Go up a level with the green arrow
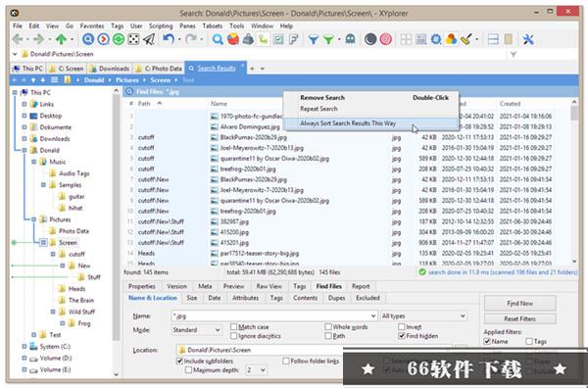This screenshot has height=388, width=588. [x=61, y=39]
